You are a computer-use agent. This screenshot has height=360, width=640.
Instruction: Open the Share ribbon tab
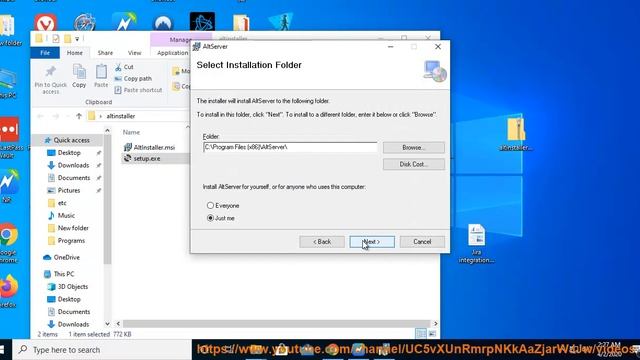(105, 53)
